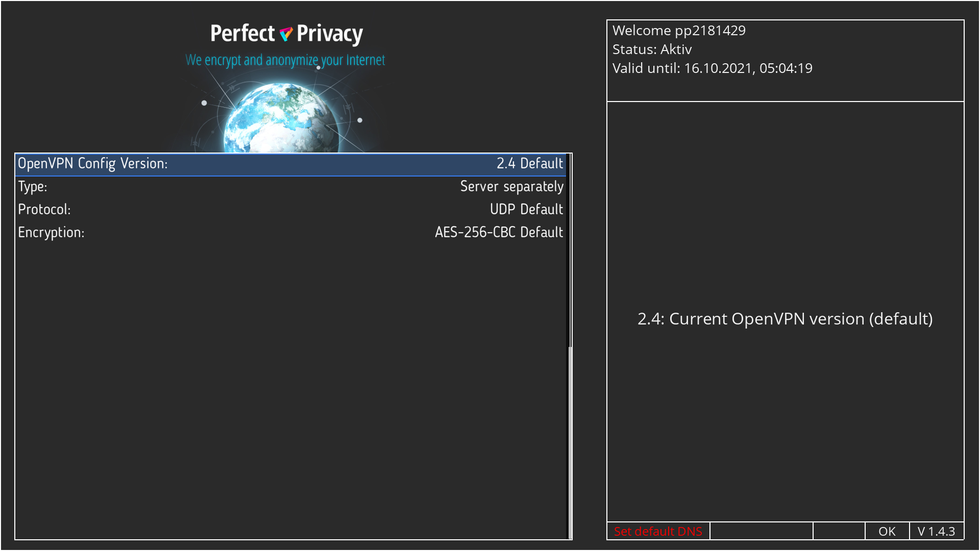Change the 2.4 Default version value

coord(529,164)
